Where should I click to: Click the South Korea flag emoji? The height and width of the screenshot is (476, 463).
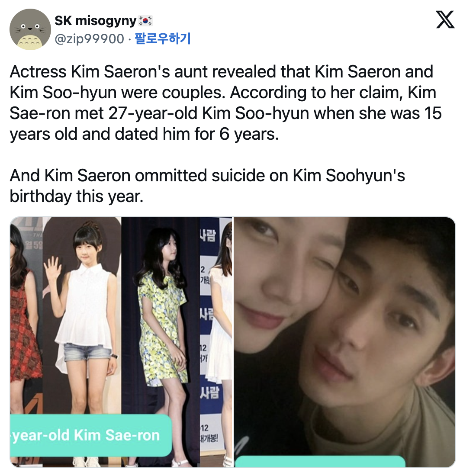click(145, 21)
